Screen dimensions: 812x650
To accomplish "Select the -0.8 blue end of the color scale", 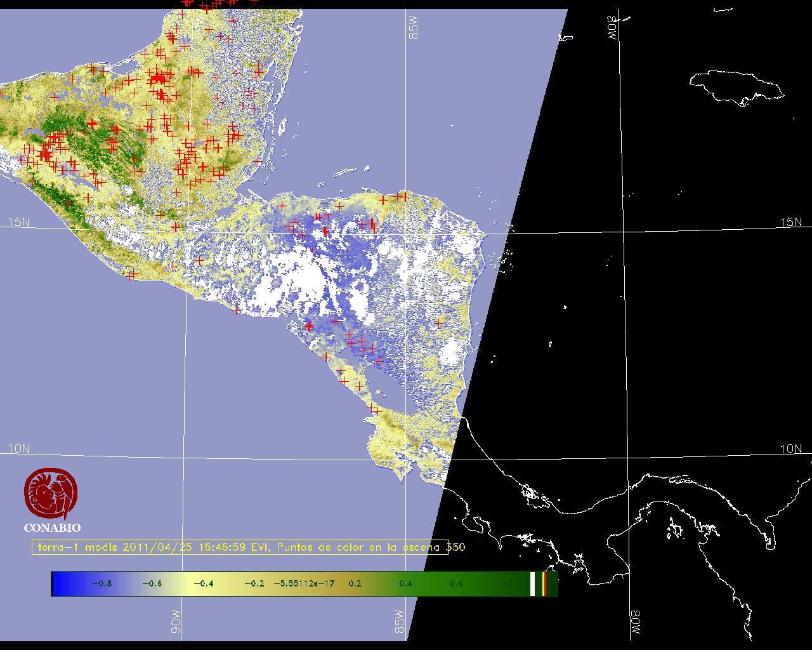I will [x=101, y=583].
